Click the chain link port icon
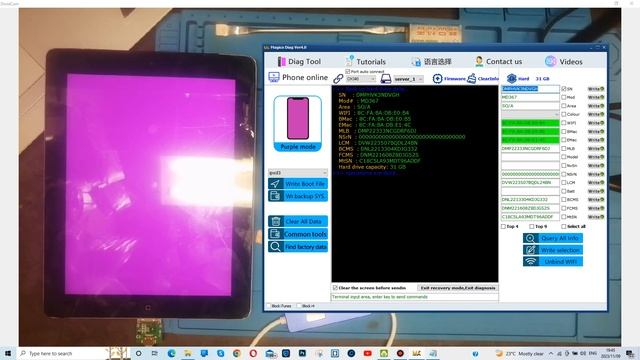This screenshot has height=360, width=640. pyautogui.click(x=338, y=78)
